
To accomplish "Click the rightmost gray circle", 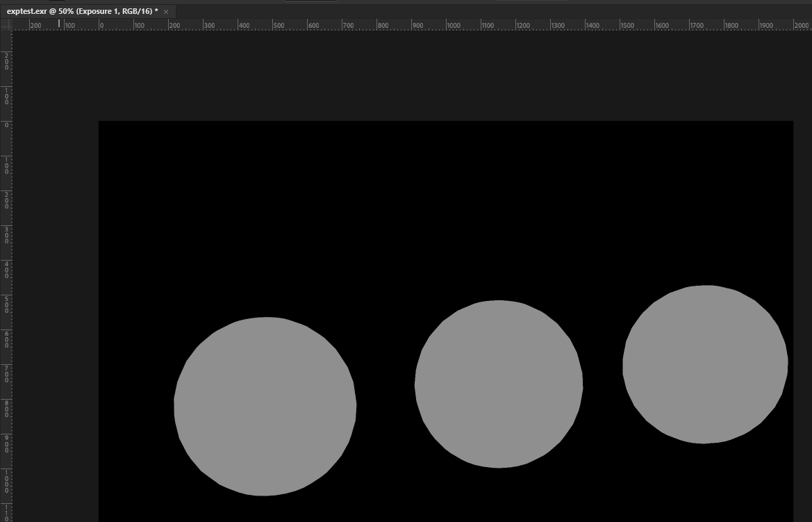I will click(x=705, y=364).
